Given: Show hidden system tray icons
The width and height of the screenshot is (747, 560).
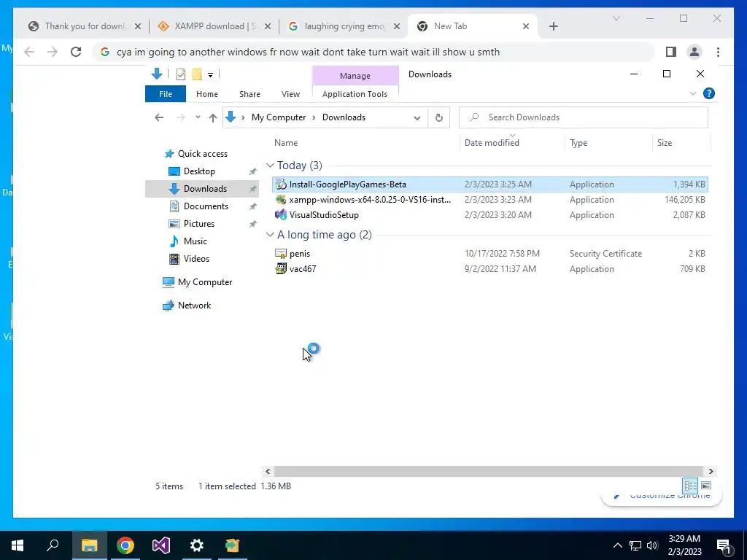Looking at the screenshot, I should pos(617,545).
